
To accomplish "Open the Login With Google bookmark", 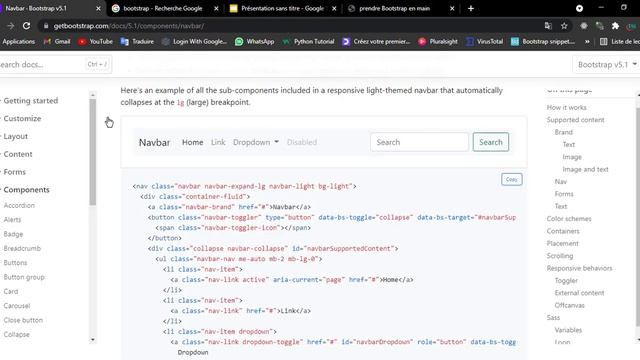I will pyautogui.click(x=195, y=41).
